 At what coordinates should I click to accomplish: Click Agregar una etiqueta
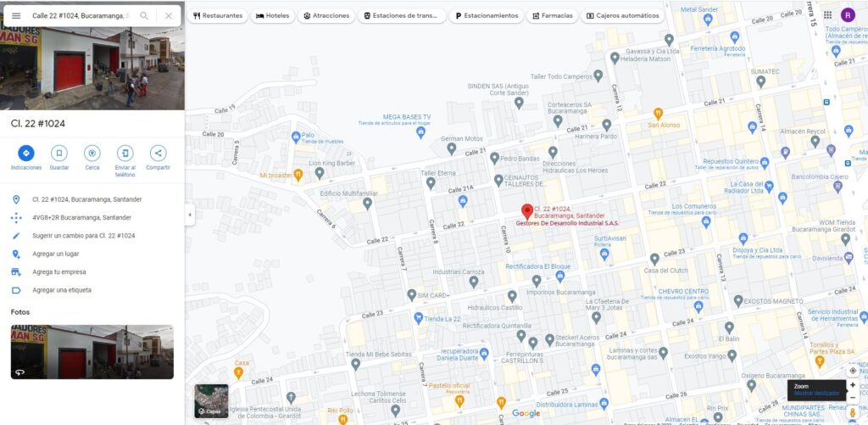tap(92, 290)
